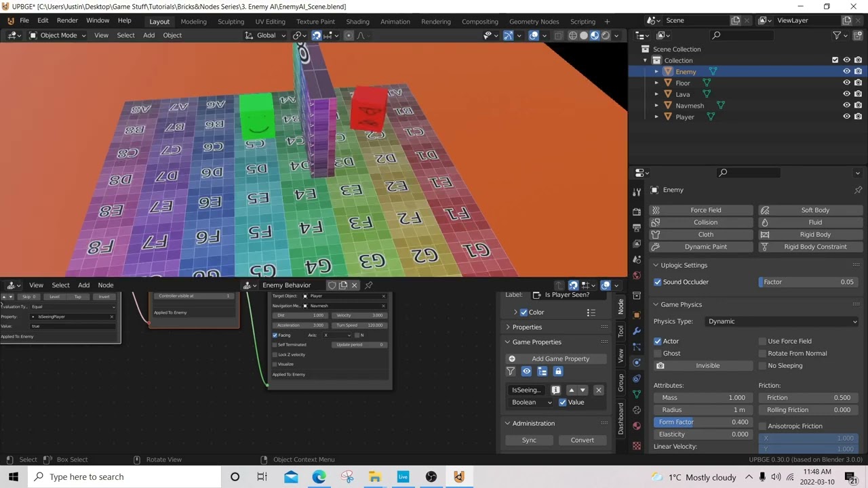Enable Use Force Field checkbox
Viewport: 868px width, 488px height.
[x=762, y=341]
